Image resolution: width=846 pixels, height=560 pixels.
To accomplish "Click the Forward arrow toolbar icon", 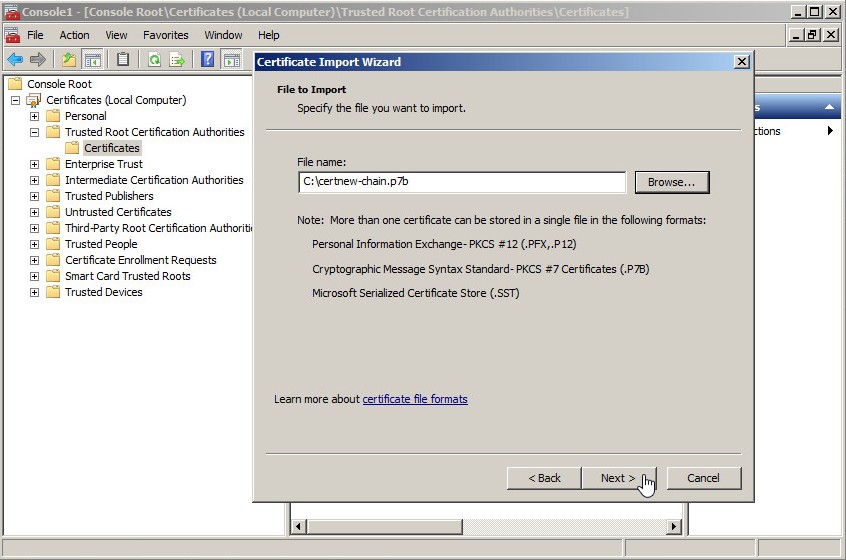I will (x=38, y=60).
